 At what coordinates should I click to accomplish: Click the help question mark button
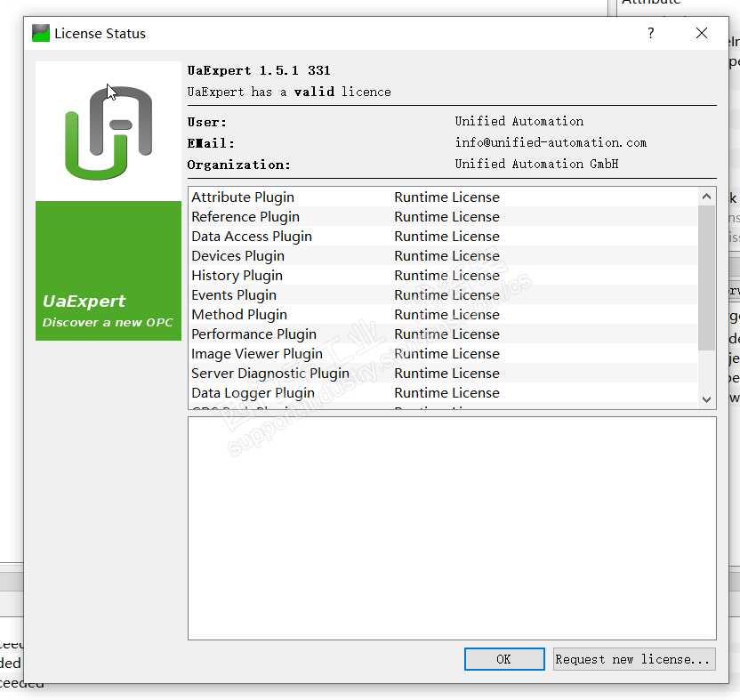coord(651,33)
